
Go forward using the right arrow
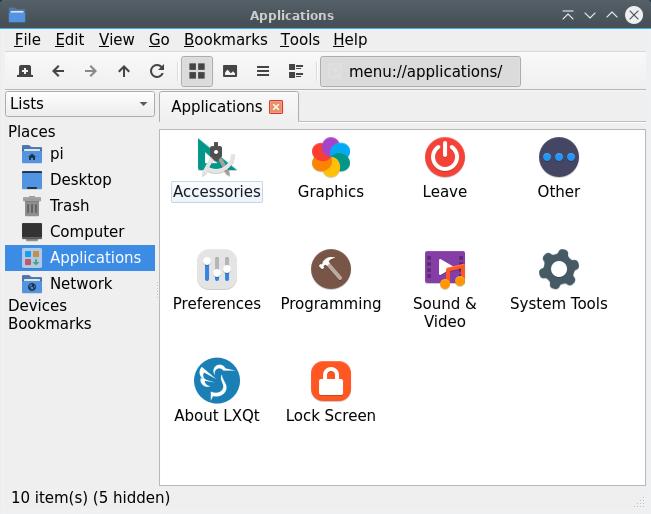click(91, 71)
